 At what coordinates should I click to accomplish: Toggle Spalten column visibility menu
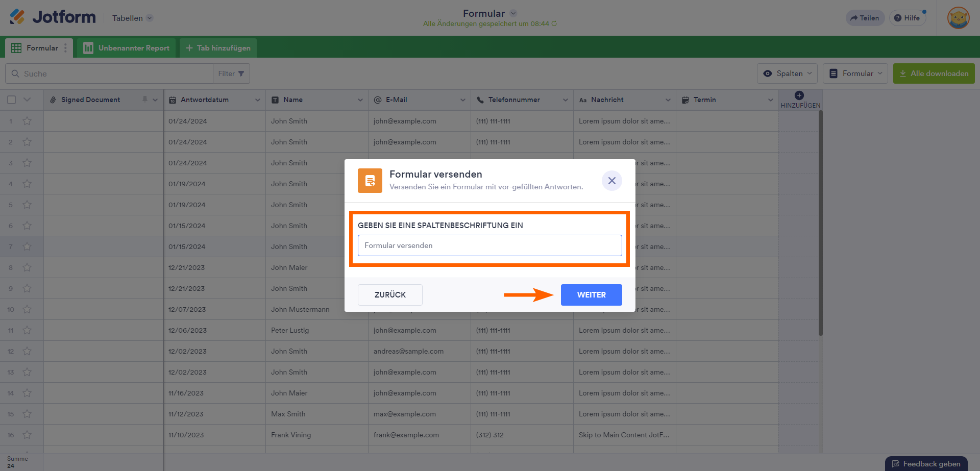(787, 73)
